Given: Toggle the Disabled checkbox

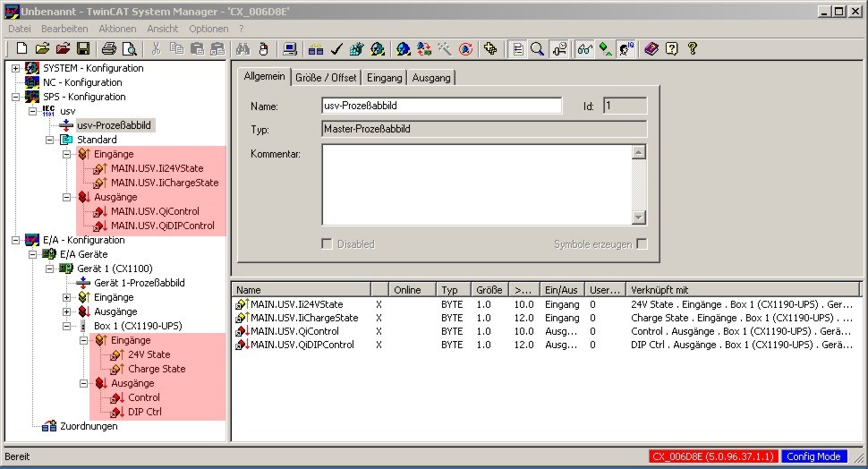Looking at the screenshot, I should coord(328,244).
